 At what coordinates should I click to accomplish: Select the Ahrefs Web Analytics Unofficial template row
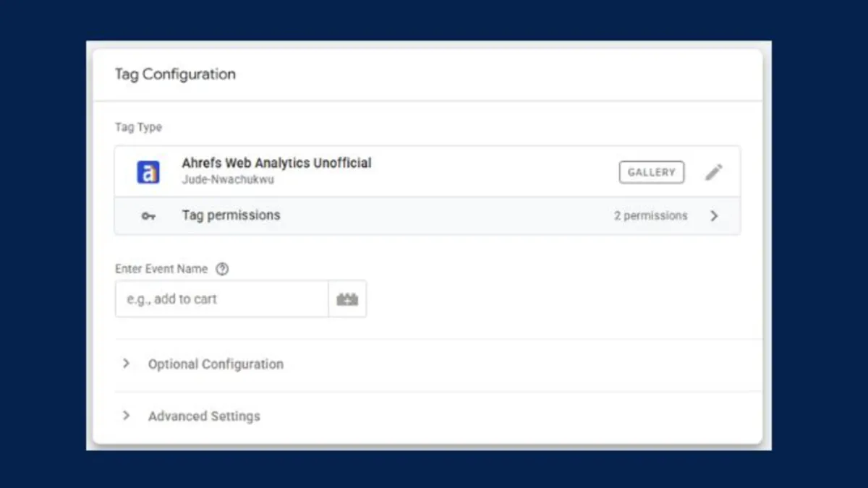277,163
